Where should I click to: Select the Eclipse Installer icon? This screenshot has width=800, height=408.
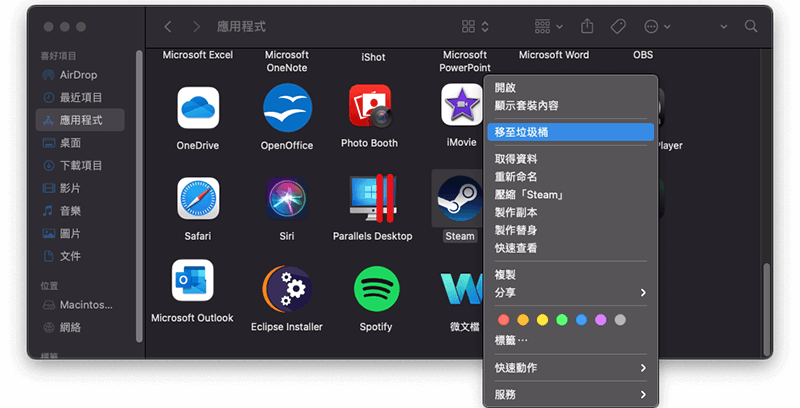click(287, 289)
